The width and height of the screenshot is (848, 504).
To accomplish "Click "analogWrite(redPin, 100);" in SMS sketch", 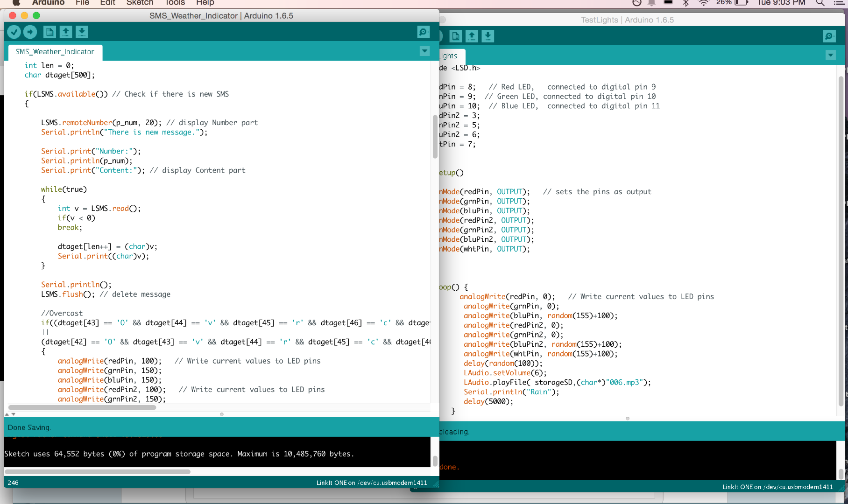I will tap(110, 361).
